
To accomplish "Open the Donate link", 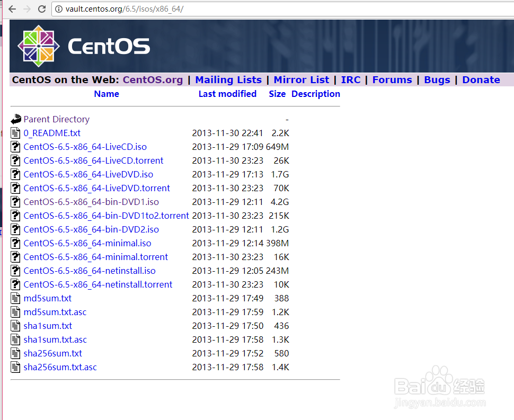I will tap(481, 79).
